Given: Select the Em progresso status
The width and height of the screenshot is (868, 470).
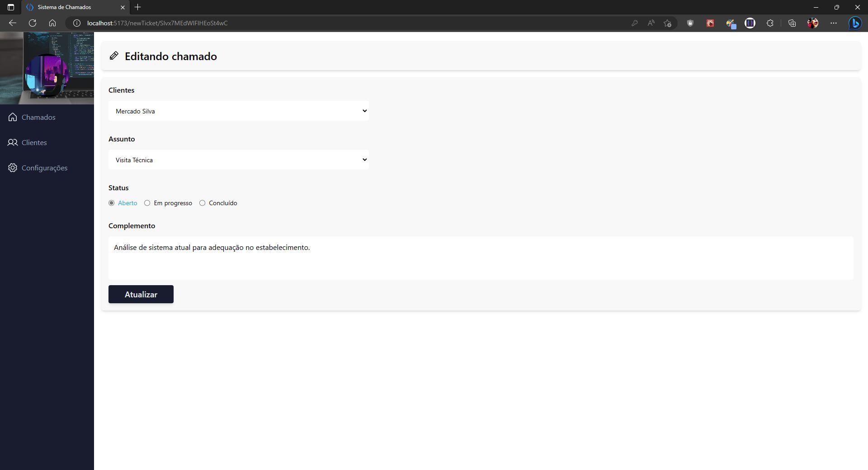Looking at the screenshot, I should 147,203.
